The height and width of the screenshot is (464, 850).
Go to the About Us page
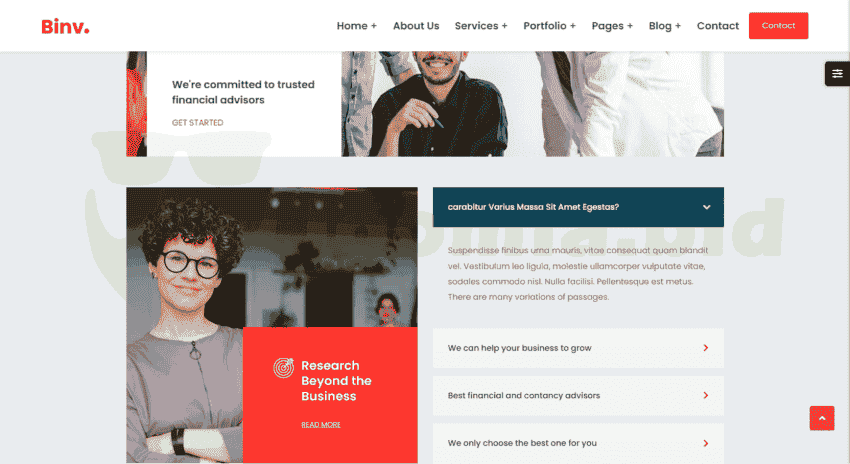click(x=416, y=26)
